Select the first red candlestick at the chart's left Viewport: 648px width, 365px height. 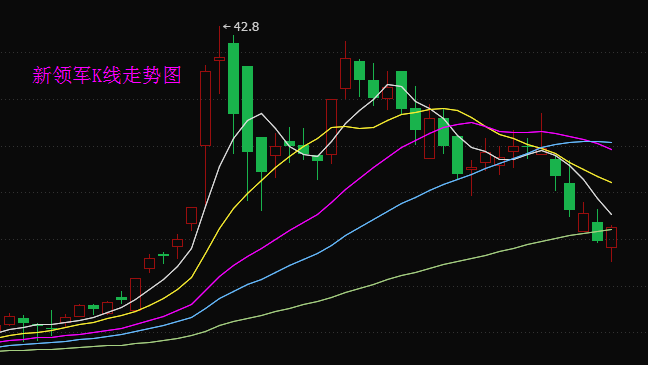10,320
